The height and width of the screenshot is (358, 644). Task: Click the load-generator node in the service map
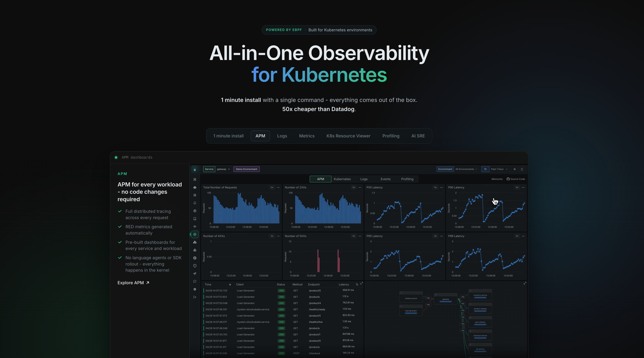(x=411, y=310)
